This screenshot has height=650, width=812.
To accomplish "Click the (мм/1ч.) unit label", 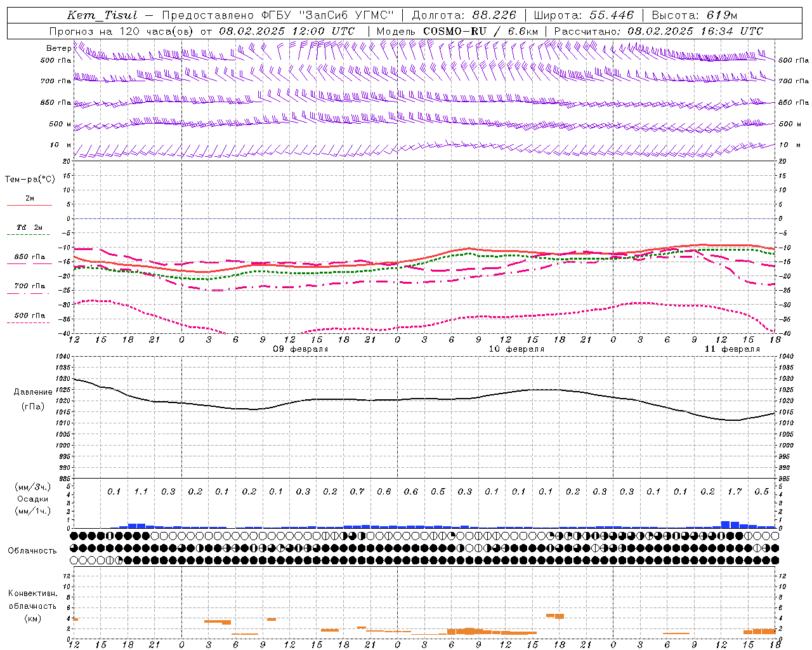I will 34,511.
